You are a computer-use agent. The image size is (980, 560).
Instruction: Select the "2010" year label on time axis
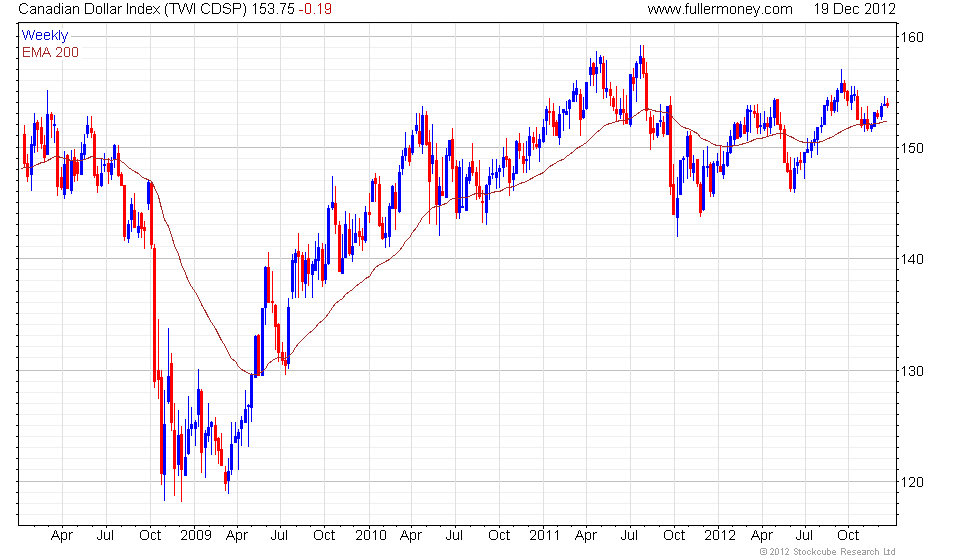pyautogui.click(x=371, y=536)
